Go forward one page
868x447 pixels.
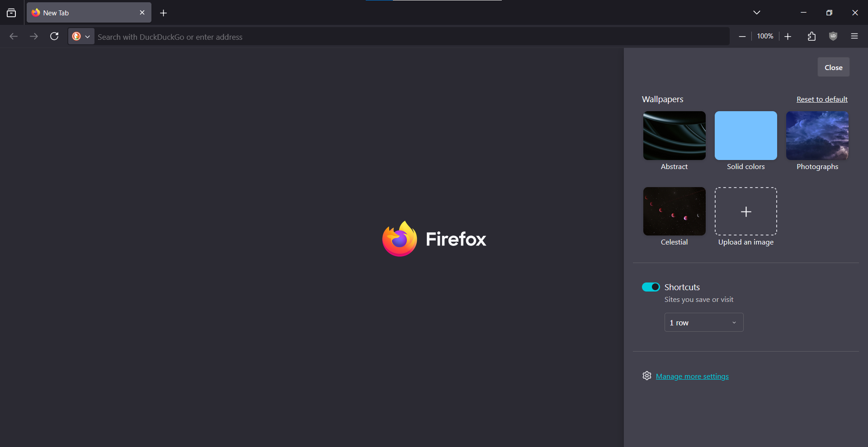point(34,36)
